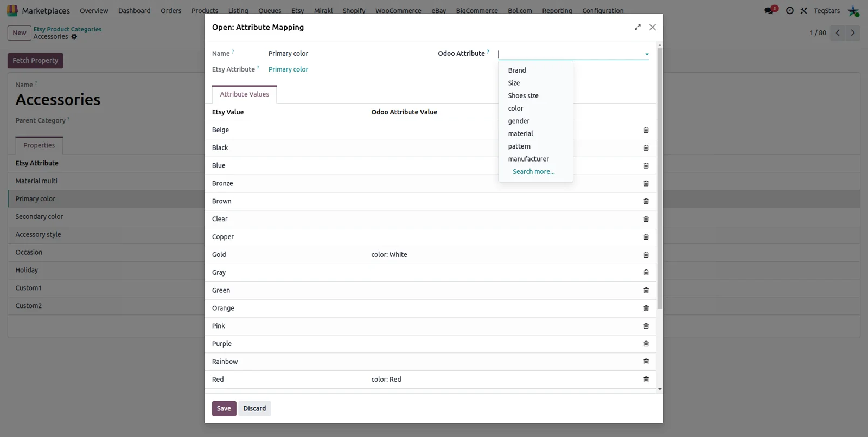The width and height of the screenshot is (868, 437).
Task: Delete the Blue value row
Action: [x=646, y=165]
